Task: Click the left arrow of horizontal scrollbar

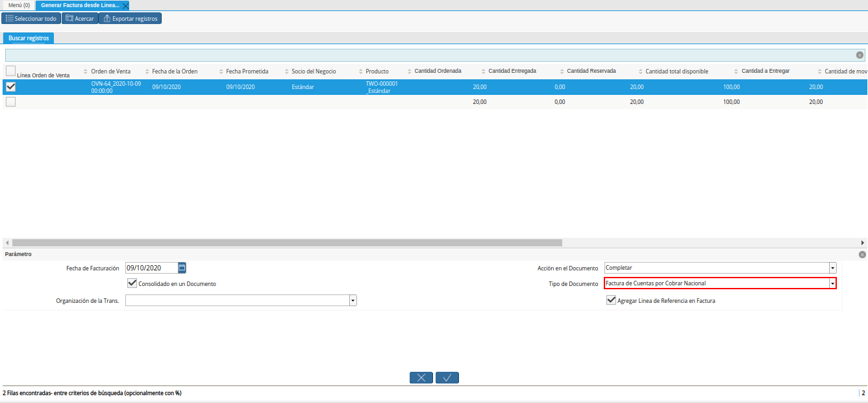Action: click(x=7, y=242)
